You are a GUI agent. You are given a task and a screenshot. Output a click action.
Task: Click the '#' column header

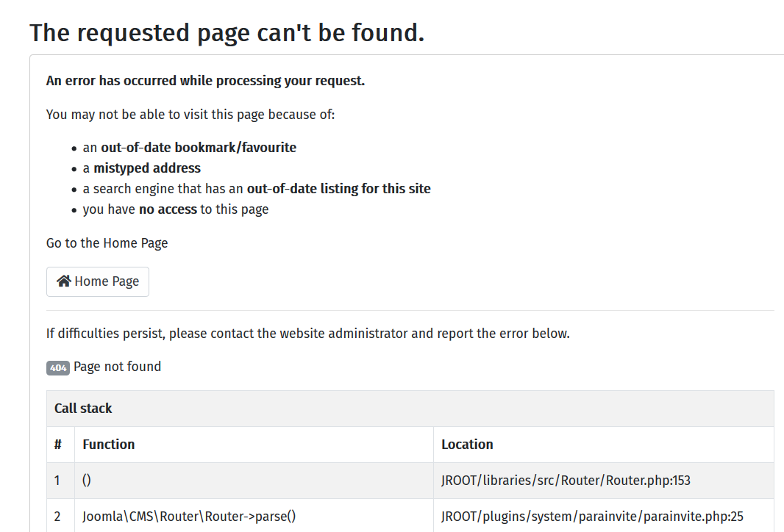[60, 445]
